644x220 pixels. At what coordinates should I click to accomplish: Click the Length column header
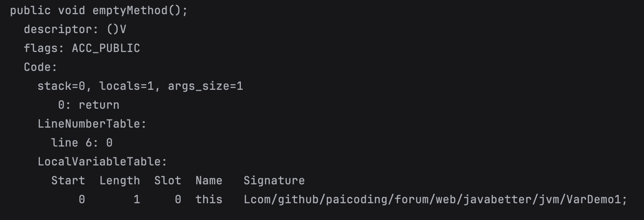pos(120,181)
